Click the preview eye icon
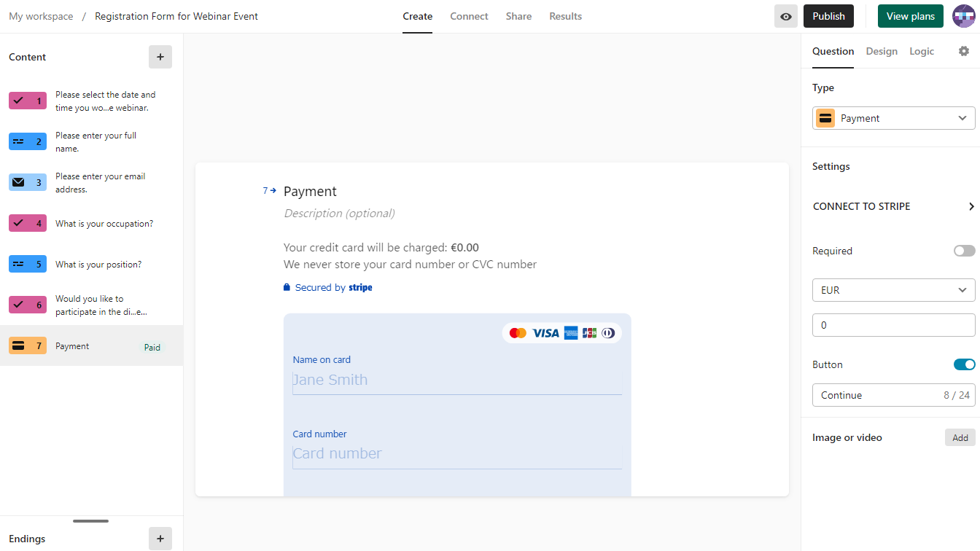The height and width of the screenshot is (551, 980). (x=785, y=16)
